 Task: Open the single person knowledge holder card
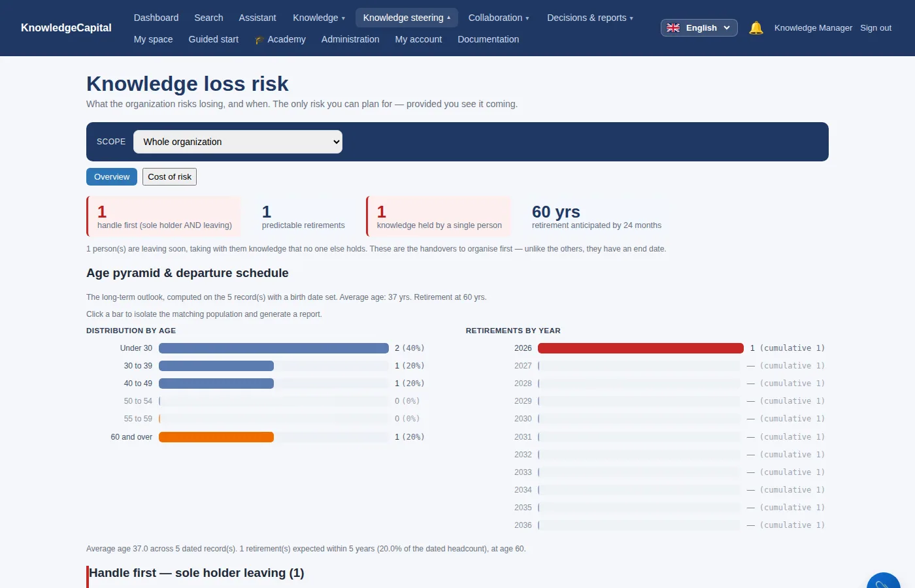439,216
